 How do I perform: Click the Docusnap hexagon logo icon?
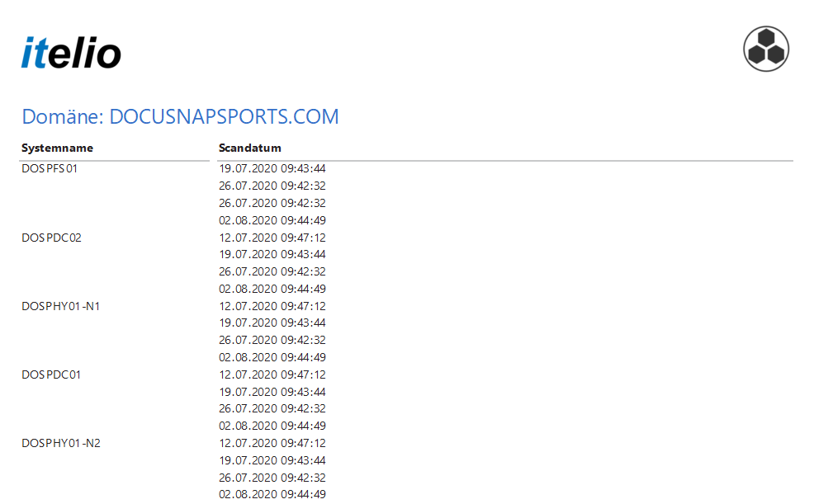click(x=766, y=49)
